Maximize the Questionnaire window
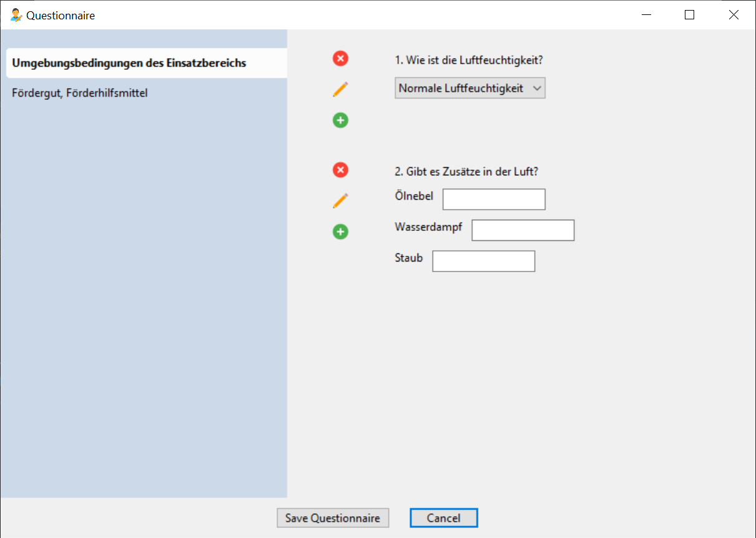This screenshot has height=538, width=756. [x=689, y=15]
